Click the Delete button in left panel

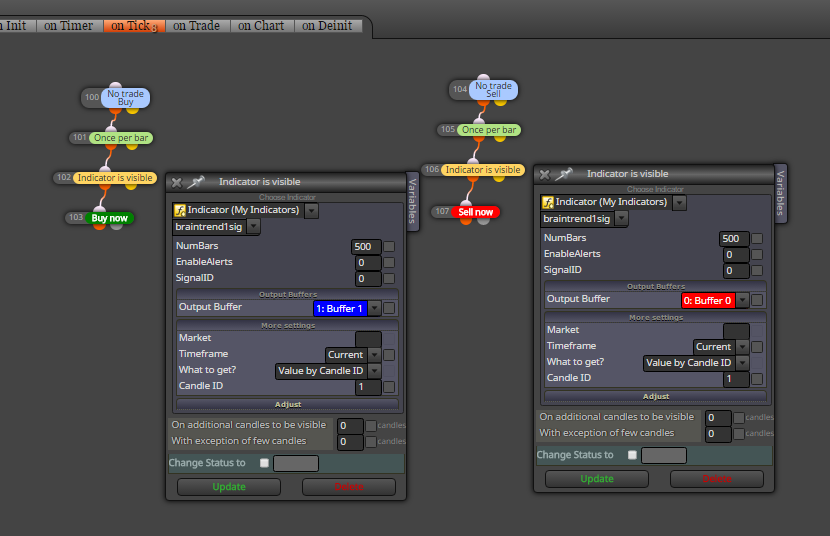pos(349,487)
